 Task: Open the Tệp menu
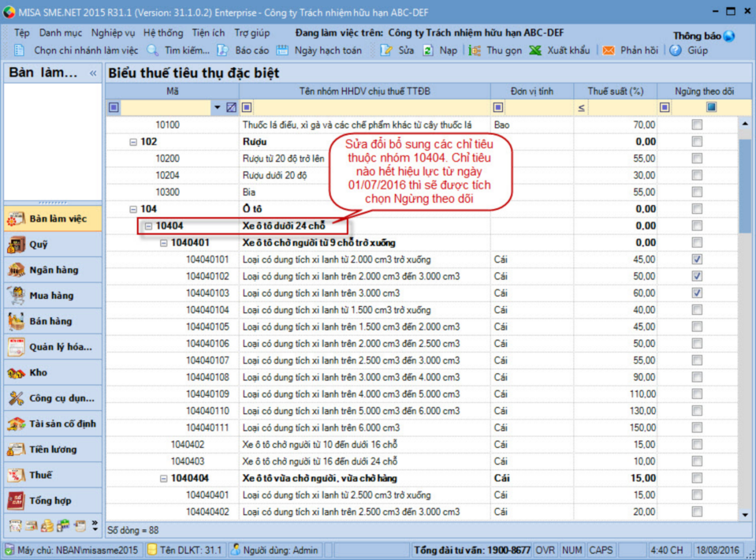click(22, 33)
